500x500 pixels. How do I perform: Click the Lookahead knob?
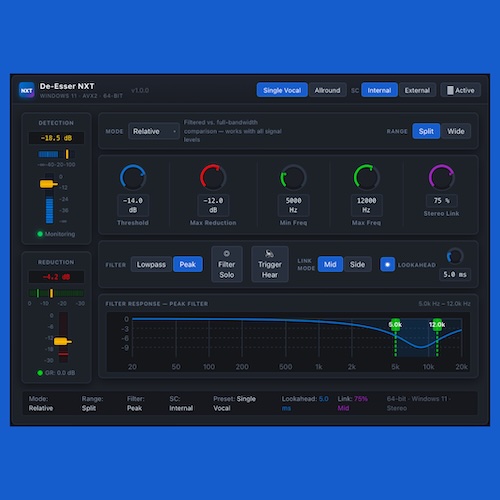[x=455, y=256]
